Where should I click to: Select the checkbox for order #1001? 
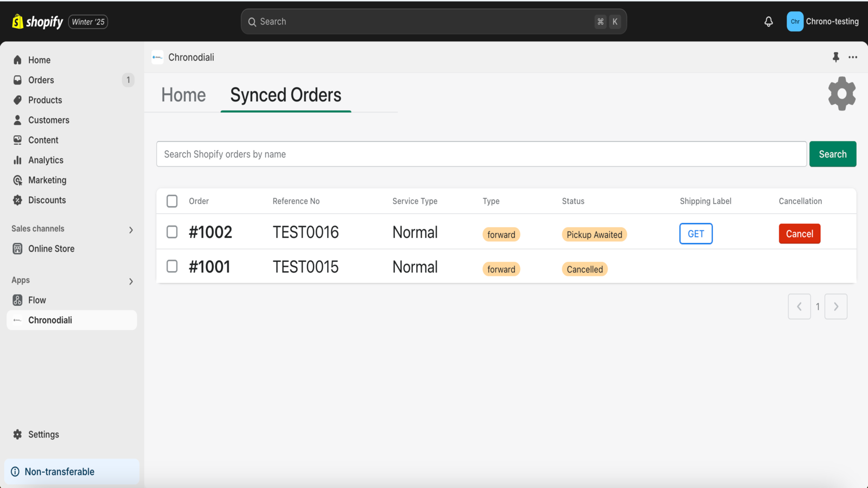point(171,266)
